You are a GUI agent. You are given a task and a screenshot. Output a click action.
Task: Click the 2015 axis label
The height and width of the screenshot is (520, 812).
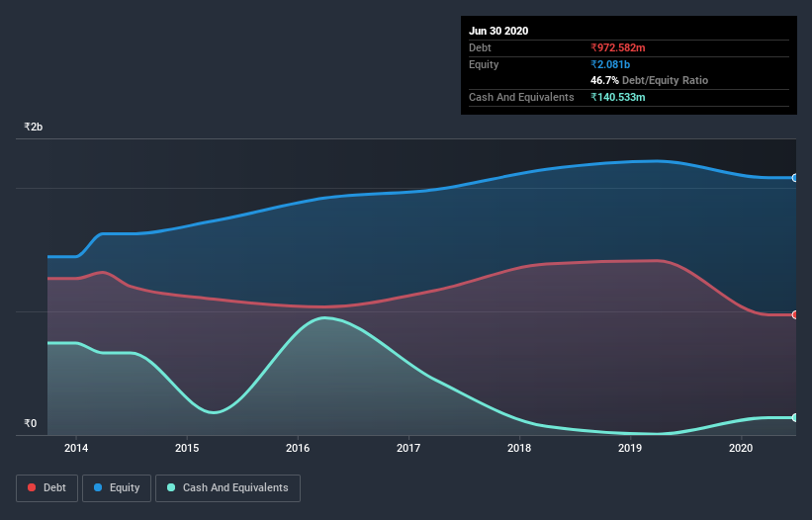point(187,448)
